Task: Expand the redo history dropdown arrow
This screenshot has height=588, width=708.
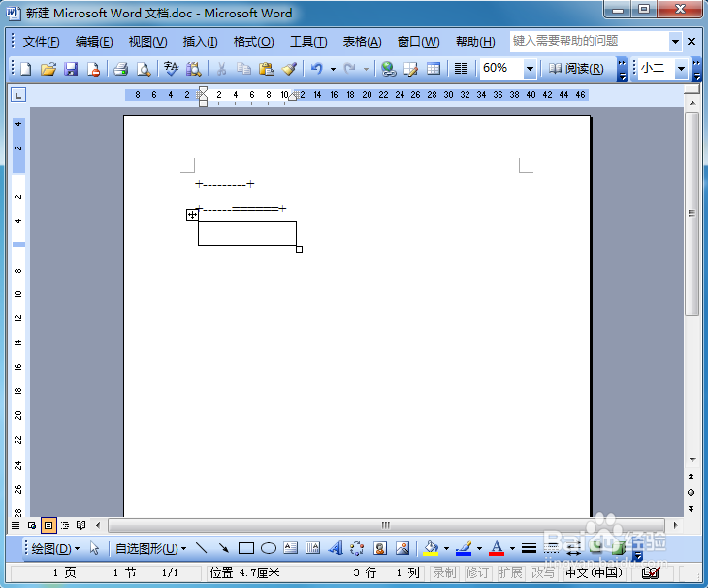Action: click(366, 69)
